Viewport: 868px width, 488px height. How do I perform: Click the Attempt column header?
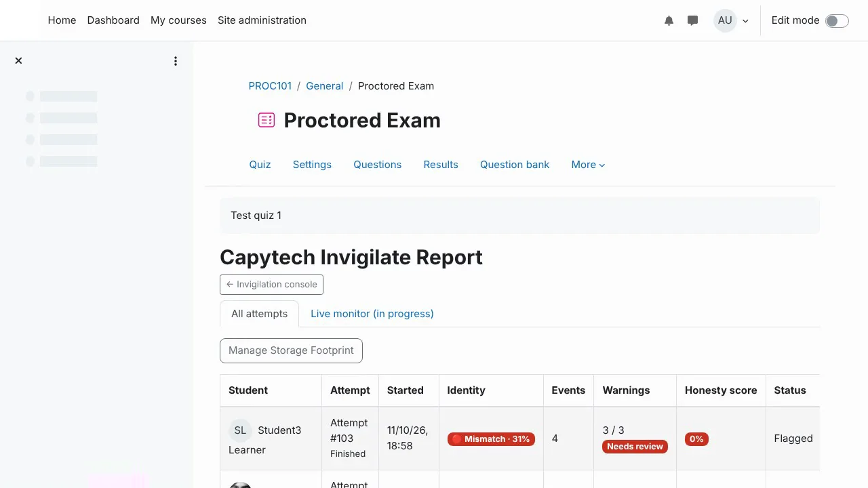[350, 390]
